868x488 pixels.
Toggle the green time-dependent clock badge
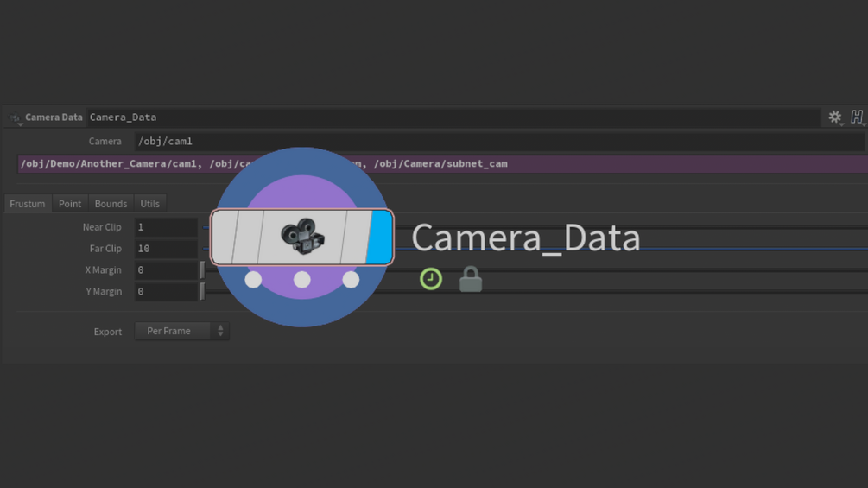[431, 279]
